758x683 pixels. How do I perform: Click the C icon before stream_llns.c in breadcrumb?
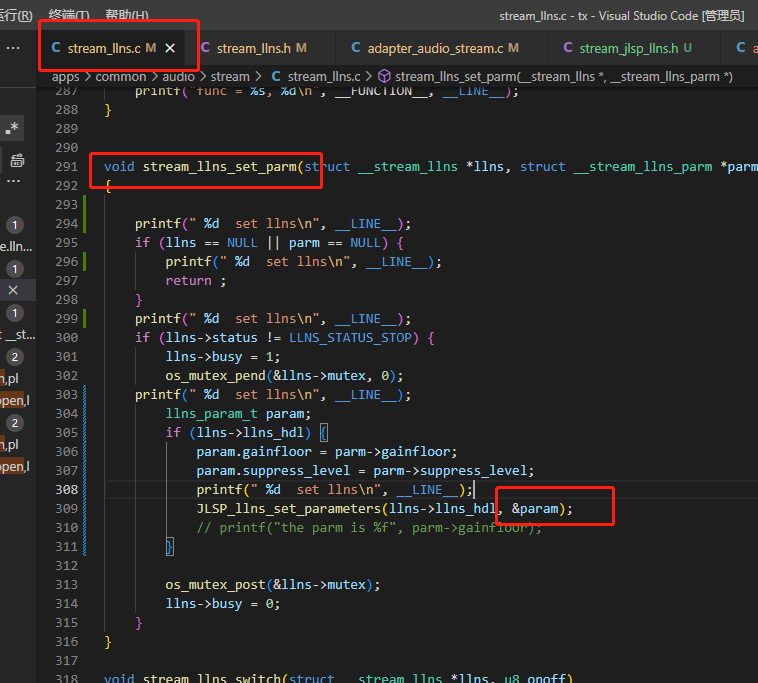tap(276, 76)
